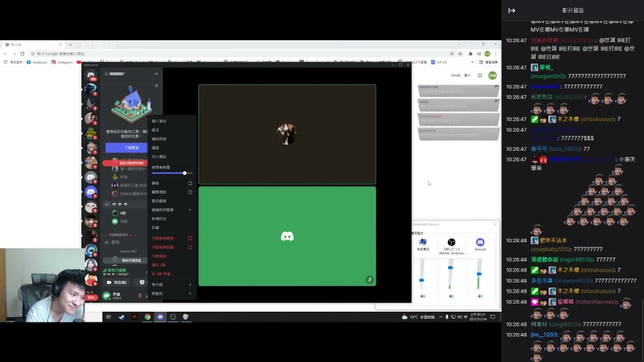644x362 pixels.
Task: Adjust Discord volume slider in mixer
Action: [x=479, y=274]
